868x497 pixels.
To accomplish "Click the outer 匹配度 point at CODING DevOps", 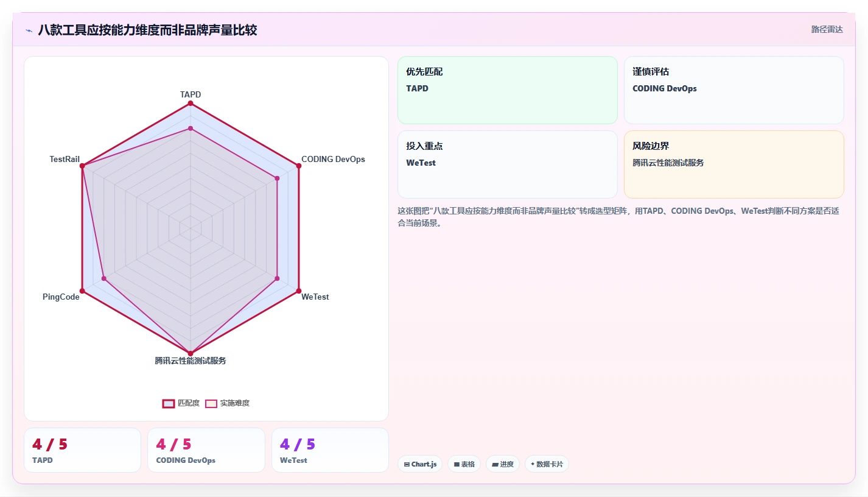I will 299,166.
